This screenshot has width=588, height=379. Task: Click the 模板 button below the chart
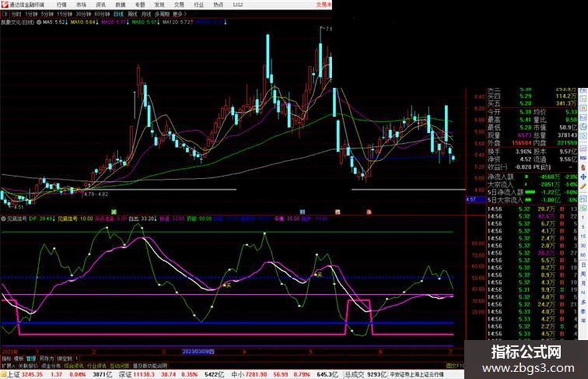coord(19,358)
